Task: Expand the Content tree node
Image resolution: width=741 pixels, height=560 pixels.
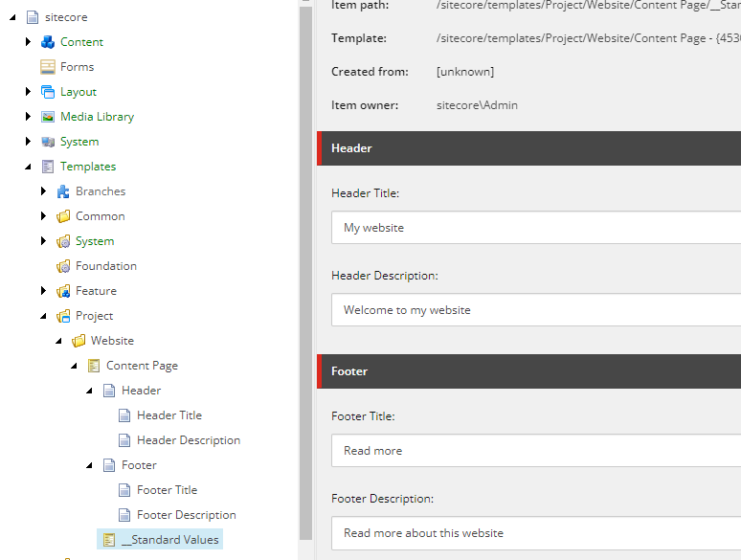Action: coord(29,42)
